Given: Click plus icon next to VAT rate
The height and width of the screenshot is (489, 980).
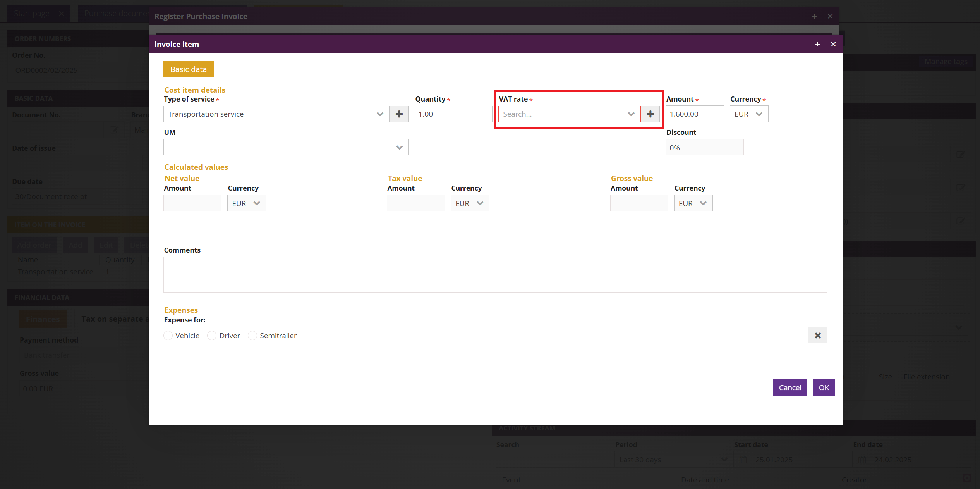Looking at the screenshot, I should (x=650, y=114).
